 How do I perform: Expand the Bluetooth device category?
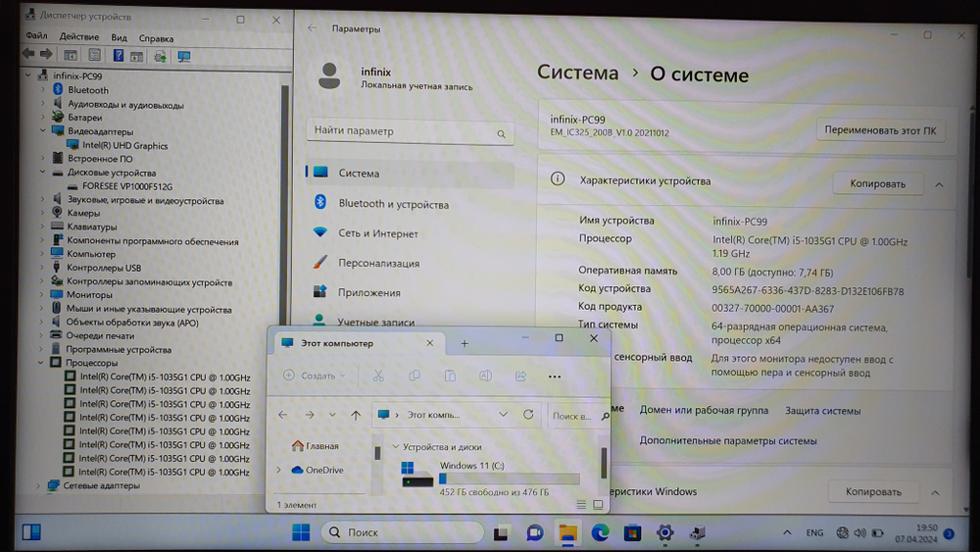tap(43, 90)
